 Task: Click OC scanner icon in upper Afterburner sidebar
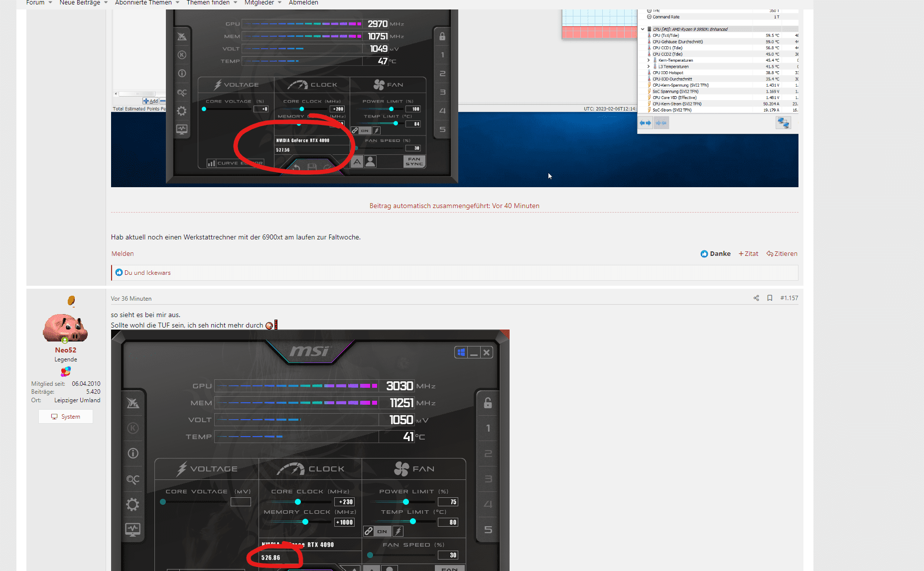click(182, 92)
